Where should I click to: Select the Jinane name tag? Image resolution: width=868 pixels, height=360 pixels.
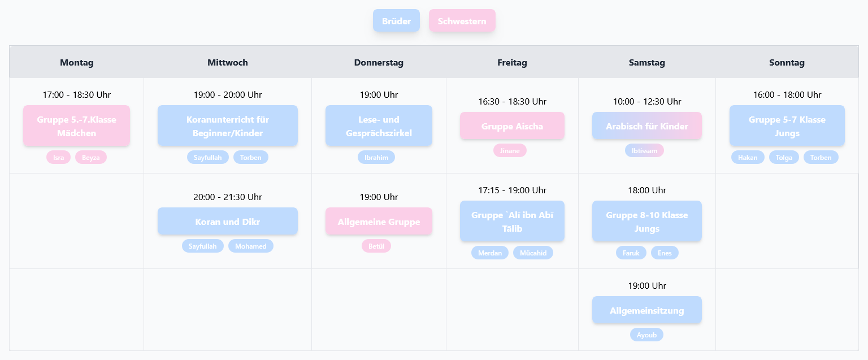[510, 151]
